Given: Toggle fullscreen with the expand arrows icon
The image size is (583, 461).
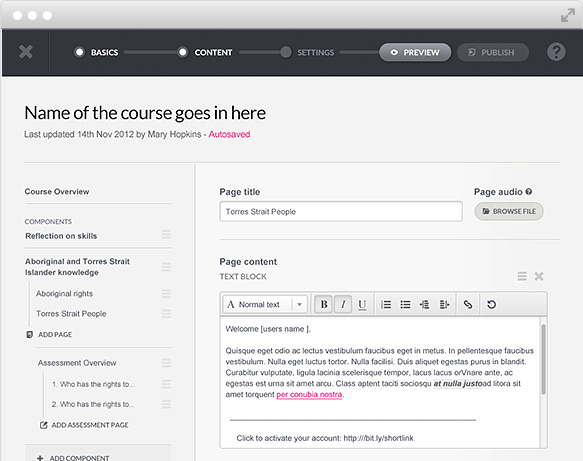Looking at the screenshot, I should click(568, 15).
